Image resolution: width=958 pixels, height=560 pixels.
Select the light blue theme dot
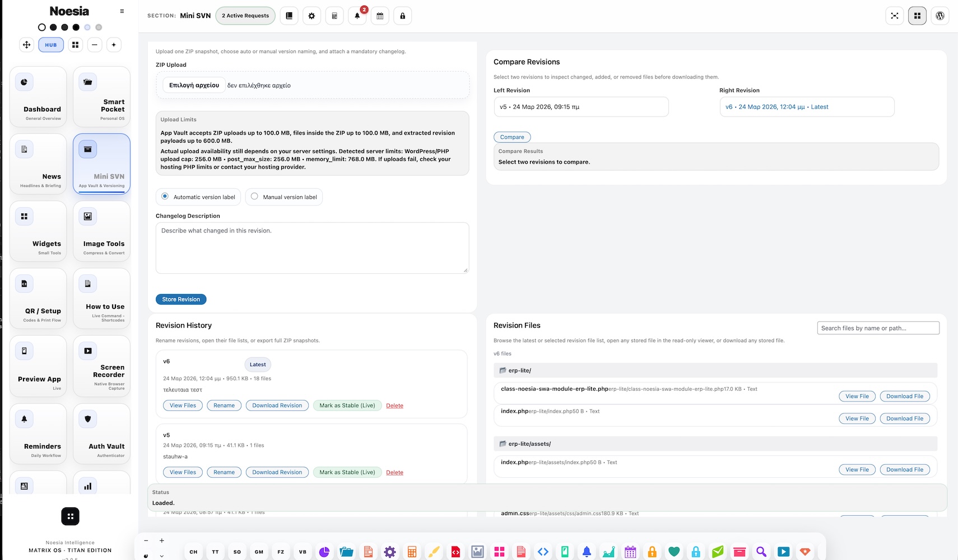pyautogui.click(x=87, y=27)
